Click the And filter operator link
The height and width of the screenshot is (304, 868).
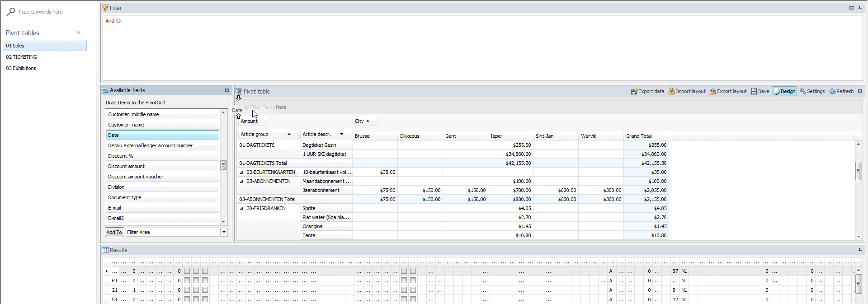110,21
